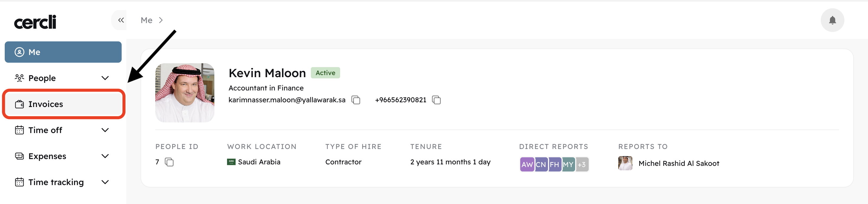Open notifications with the bell icon
Image resolution: width=868 pixels, height=204 pixels.
[x=832, y=20]
